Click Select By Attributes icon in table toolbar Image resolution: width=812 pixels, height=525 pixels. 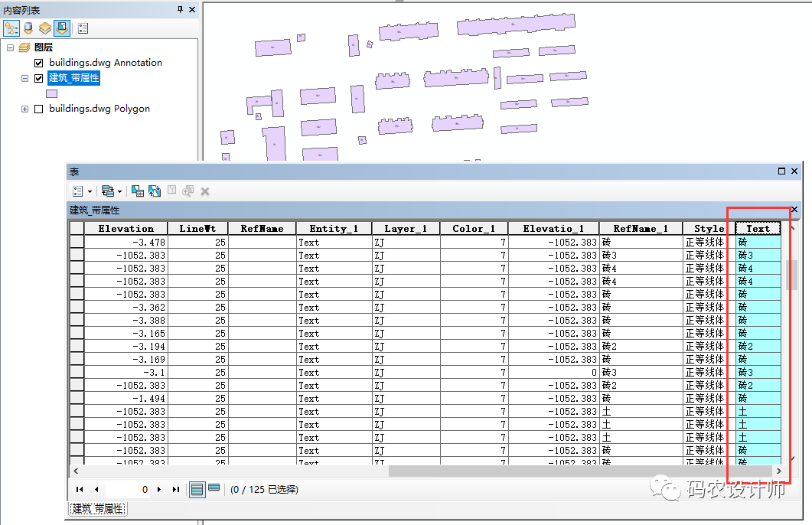[x=138, y=191]
